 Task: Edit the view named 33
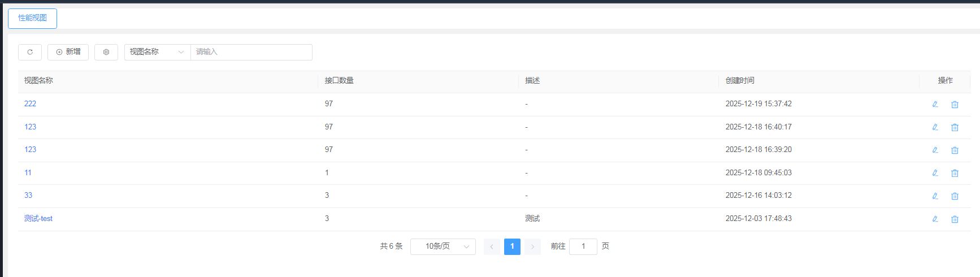tap(935, 196)
